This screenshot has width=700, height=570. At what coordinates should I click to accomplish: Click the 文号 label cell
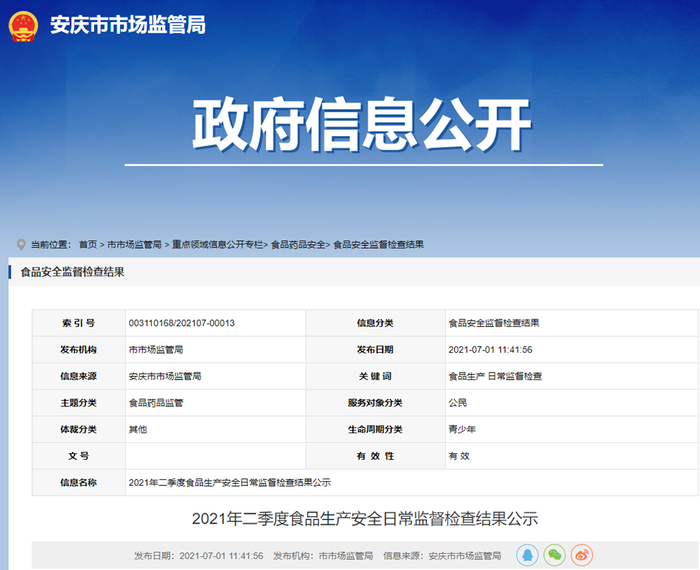(79, 456)
